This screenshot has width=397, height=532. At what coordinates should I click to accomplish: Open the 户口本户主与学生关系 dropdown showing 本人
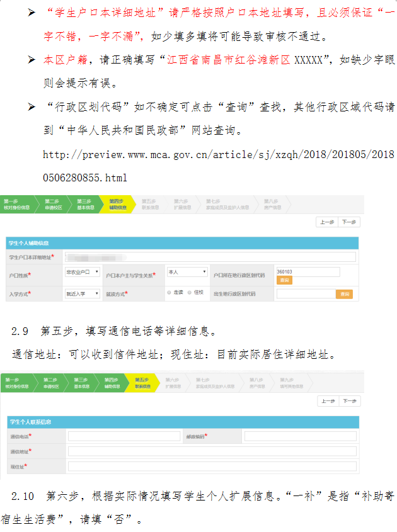[187, 272]
